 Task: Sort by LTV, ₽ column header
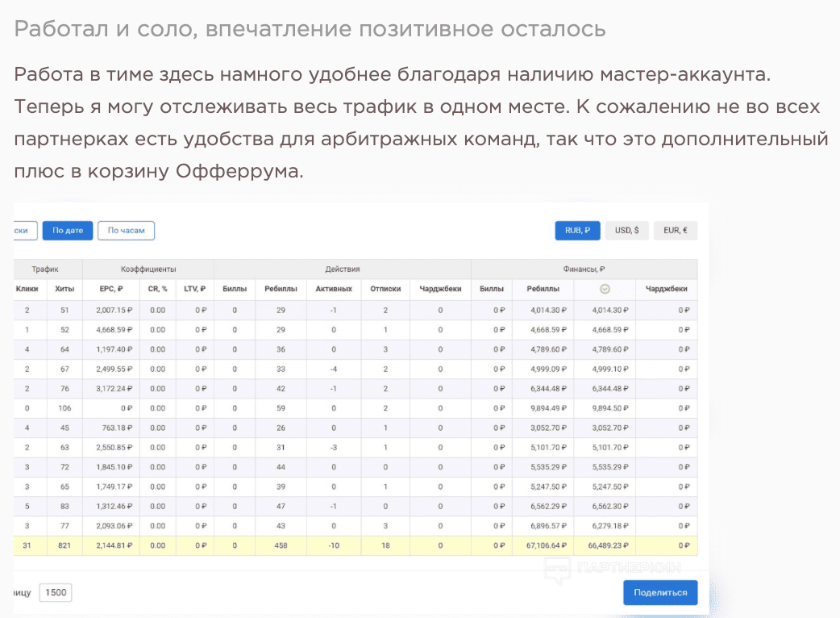click(x=196, y=290)
